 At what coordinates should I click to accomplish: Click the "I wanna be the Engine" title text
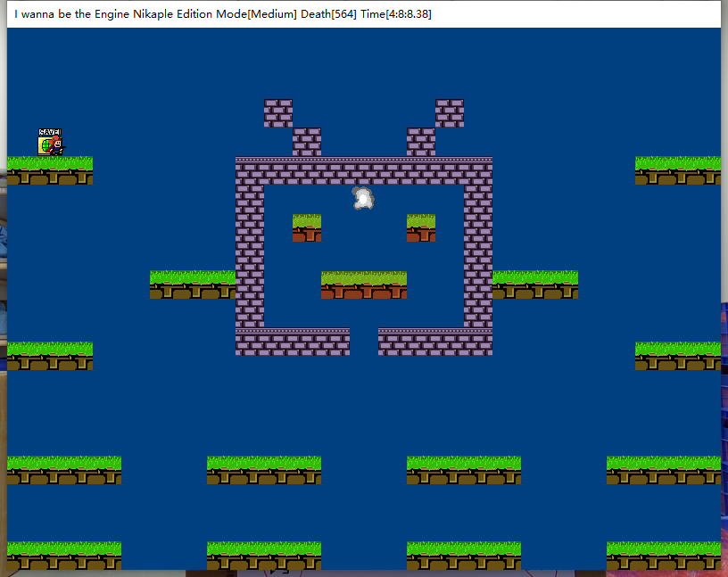[x=72, y=14]
